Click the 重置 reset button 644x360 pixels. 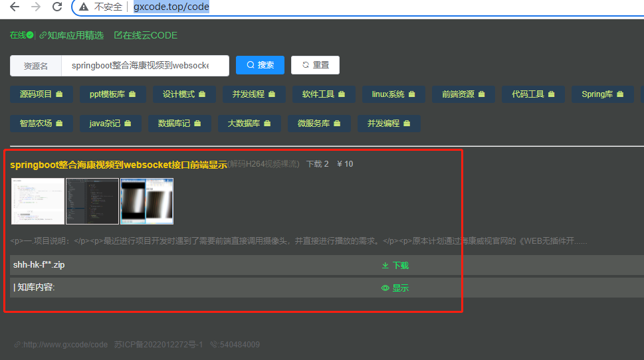click(315, 65)
